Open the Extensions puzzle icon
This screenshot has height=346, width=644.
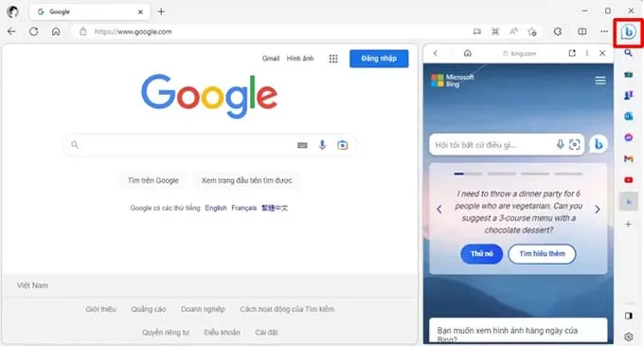pyautogui.click(x=557, y=31)
